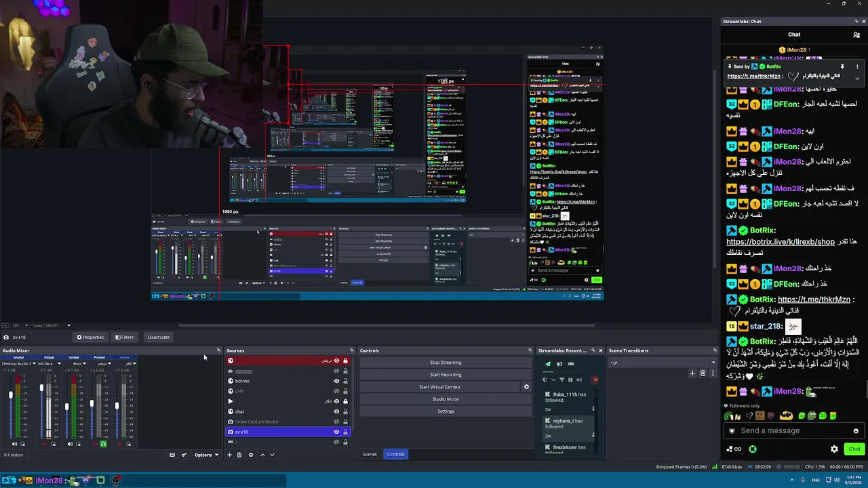Add a new scene transition
Image resolution: width=868 pixels, height=488 pixels.
click(x=692, y=373)
